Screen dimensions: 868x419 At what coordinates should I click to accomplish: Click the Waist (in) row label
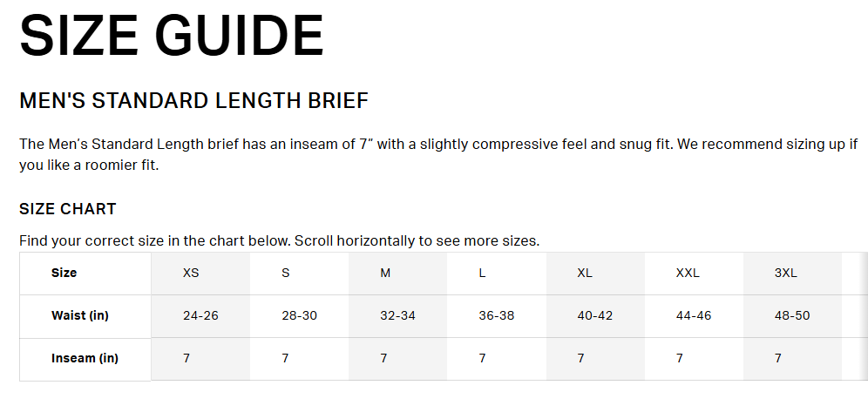(x=80, y=315)
